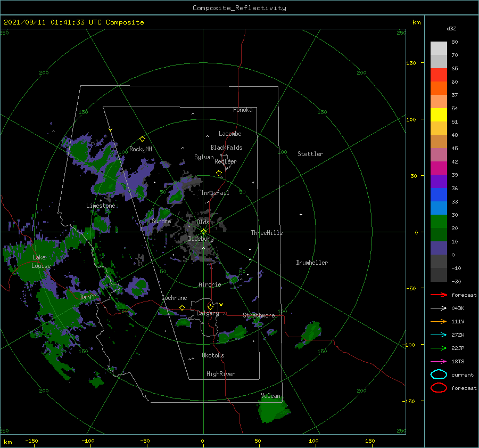Viewport: 479px width, 448px height.
Task: Click the Stettler town label
Action: pyautogui.click(x=310, y=154)
